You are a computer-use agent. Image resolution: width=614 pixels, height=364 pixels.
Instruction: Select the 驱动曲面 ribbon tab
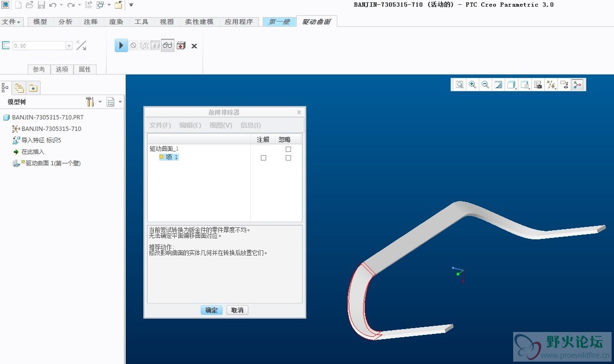(x=316, y=21)
